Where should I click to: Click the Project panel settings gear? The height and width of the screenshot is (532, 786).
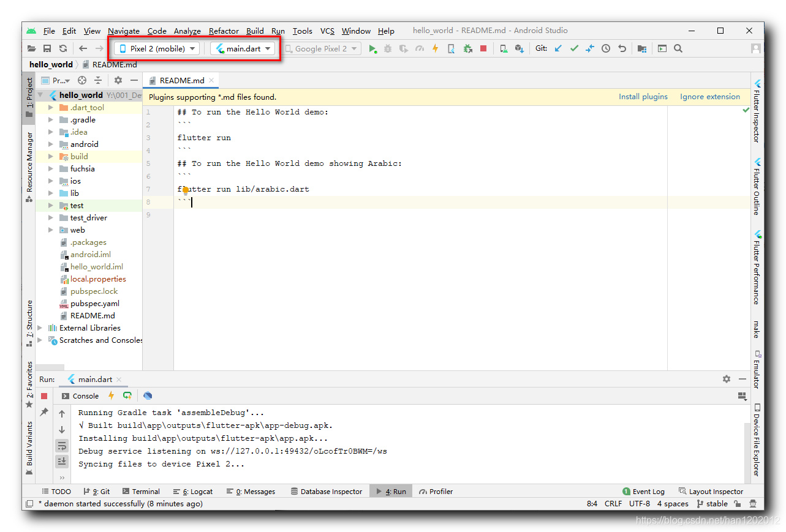tap(118, 80)
